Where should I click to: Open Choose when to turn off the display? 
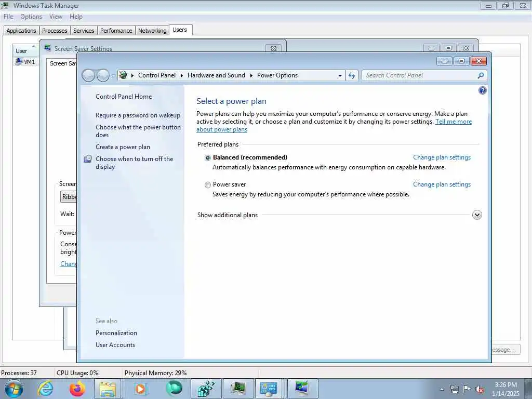tap(135, 163)
